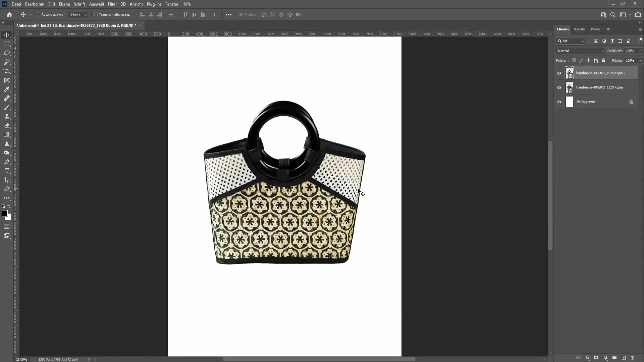
Task: Select the Clone Stamp tool
Action: [7, 116]
